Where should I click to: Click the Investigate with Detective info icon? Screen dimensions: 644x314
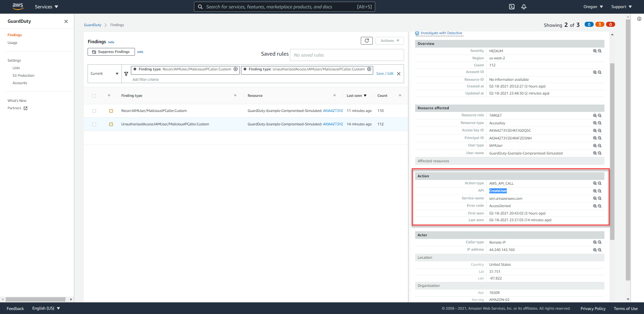tap(417, 33)
